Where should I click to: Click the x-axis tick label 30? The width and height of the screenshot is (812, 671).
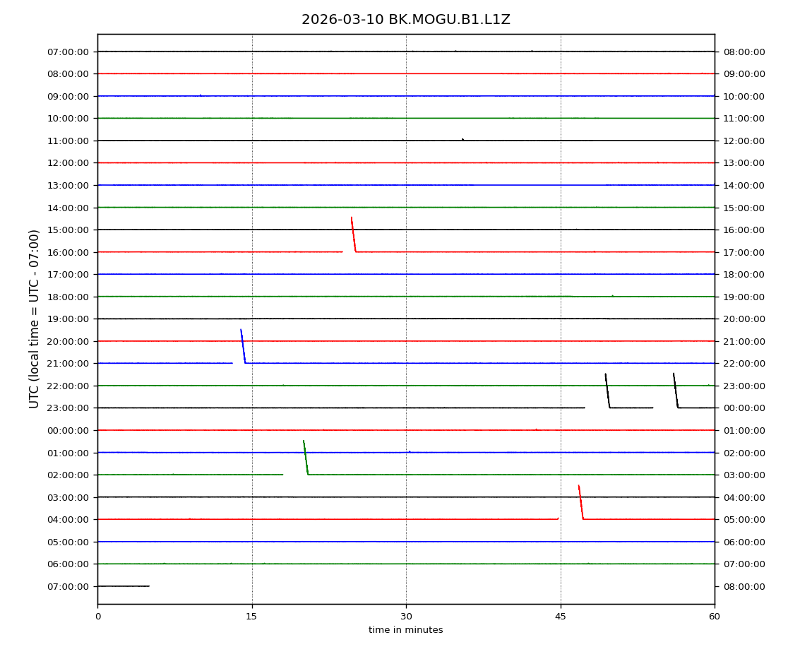click(406, 617)
